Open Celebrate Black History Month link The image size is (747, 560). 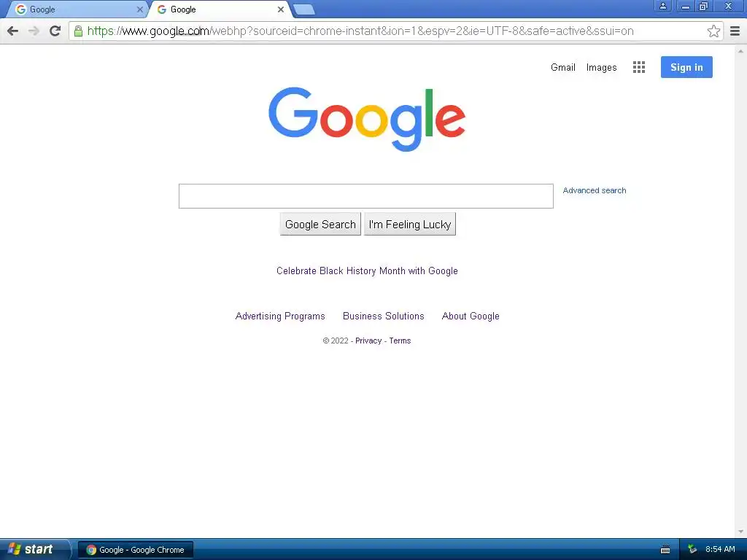[367, 271]
